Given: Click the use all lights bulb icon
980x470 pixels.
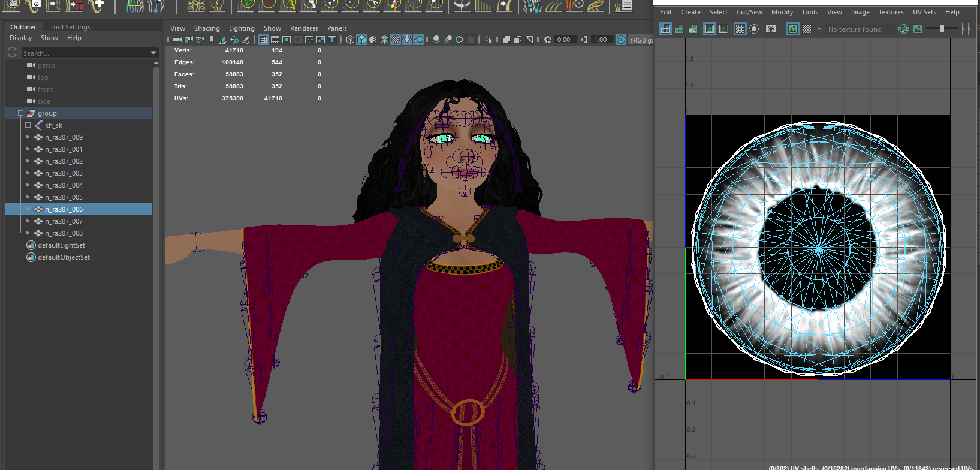Looking at the screenshot, I should 407,40.
